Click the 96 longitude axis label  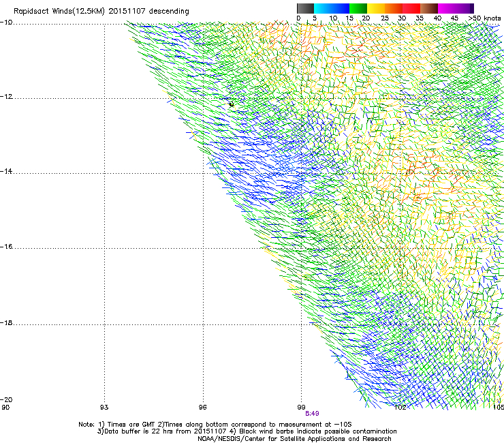coord(202,408)
